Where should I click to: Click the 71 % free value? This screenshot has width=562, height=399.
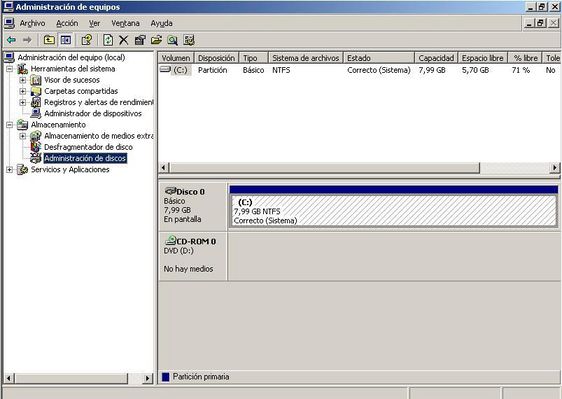(x=521, y=70)
